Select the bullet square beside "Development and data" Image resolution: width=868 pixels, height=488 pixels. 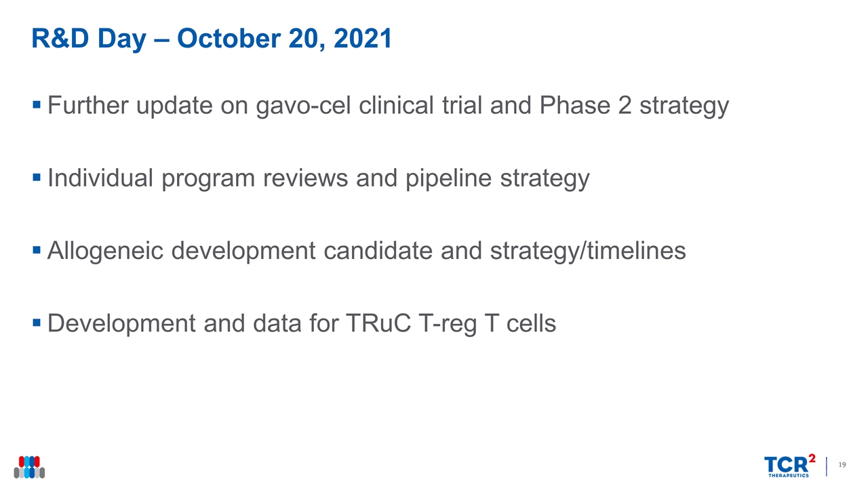click(37, 324)
